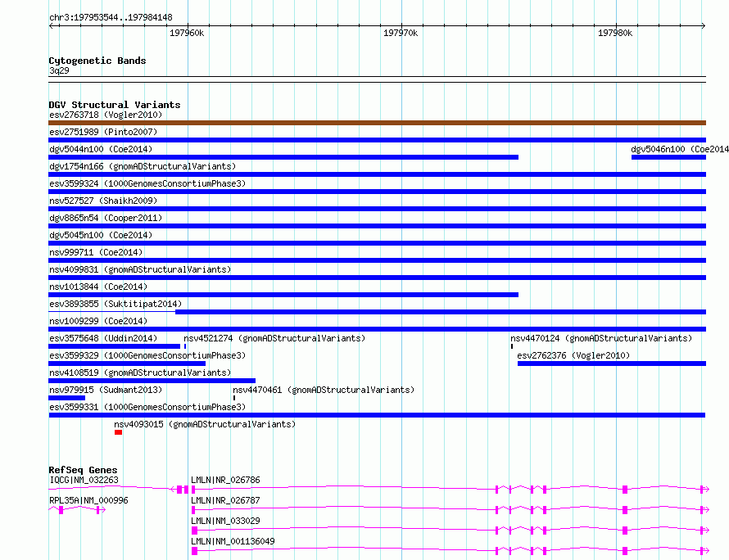Click nsv527527 (Shaikh2009) label
Screen dimensions: 729x560
[x=103, y=201]
